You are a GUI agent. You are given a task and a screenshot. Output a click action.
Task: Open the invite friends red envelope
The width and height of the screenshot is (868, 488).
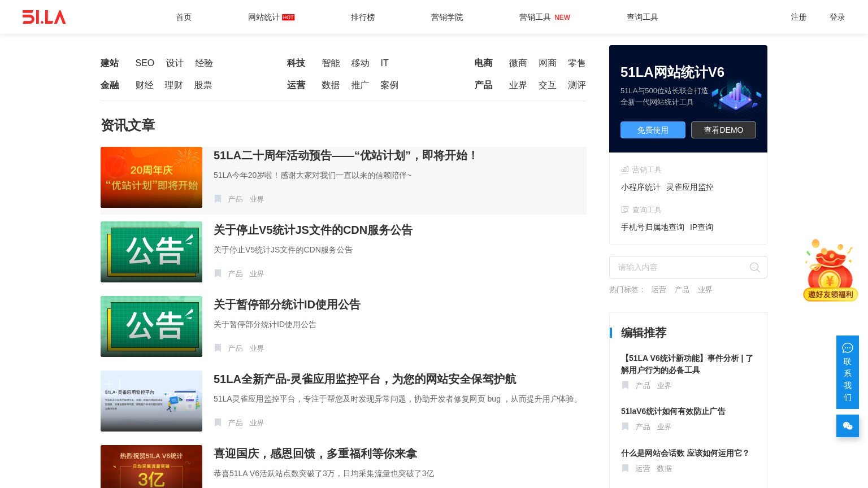pos(831,270)
